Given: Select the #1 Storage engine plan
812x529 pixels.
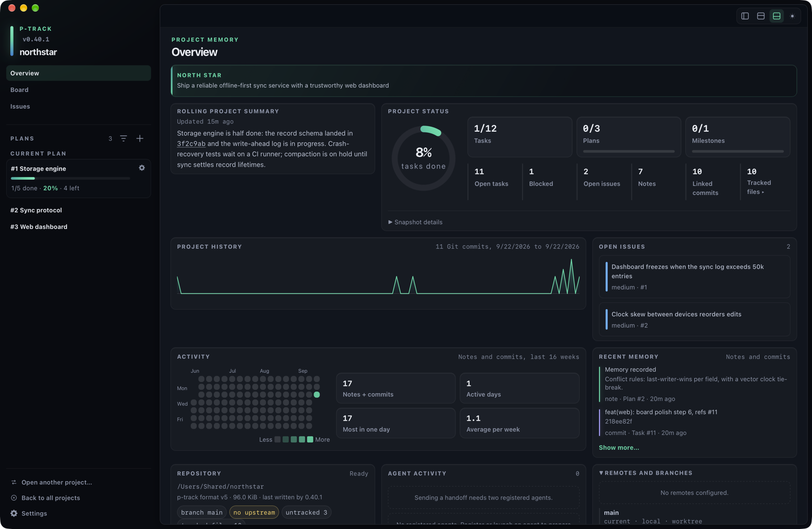Looking at the screenshot, I should click(78, 178).
